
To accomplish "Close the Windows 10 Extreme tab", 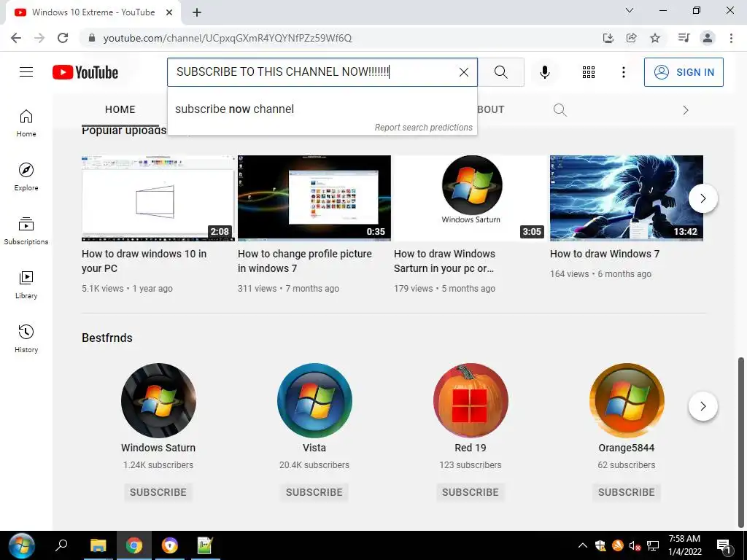I will pos(169,13).
